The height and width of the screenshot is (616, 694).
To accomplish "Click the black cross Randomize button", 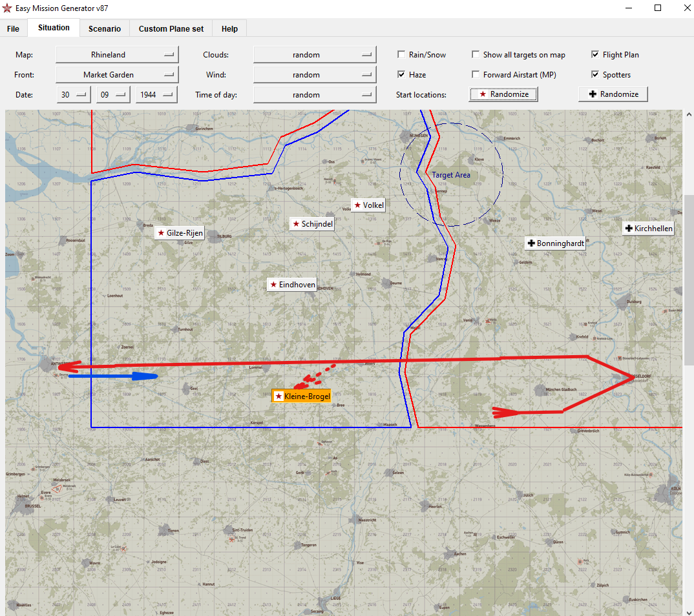I will (x=613, y=94).
